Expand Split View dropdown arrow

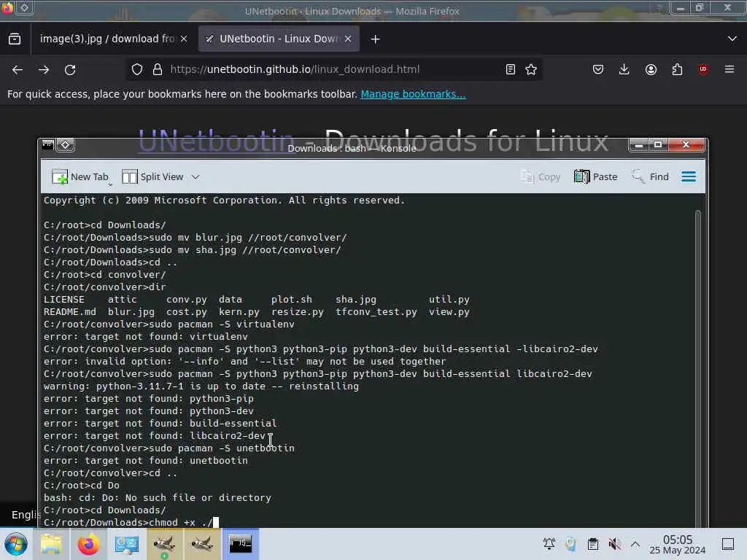(196, 176)
